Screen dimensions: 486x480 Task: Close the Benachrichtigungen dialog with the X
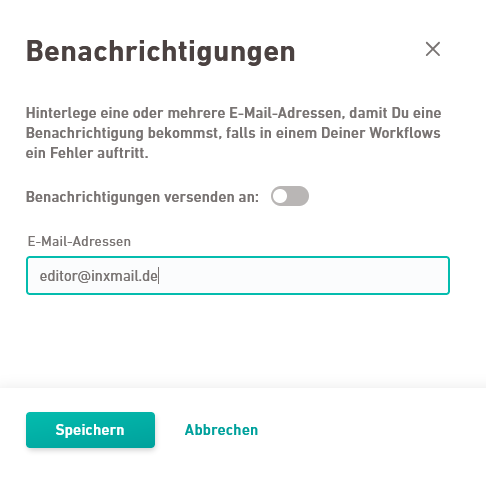[433, 49]
